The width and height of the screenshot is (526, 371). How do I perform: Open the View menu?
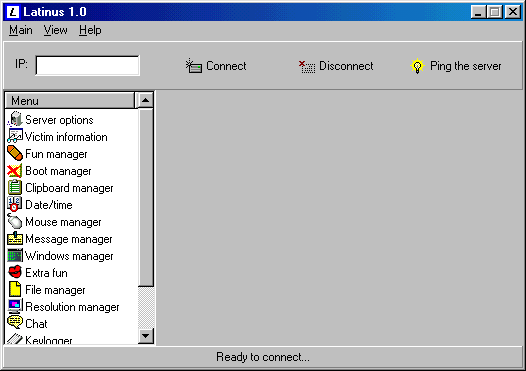point(55,30)
